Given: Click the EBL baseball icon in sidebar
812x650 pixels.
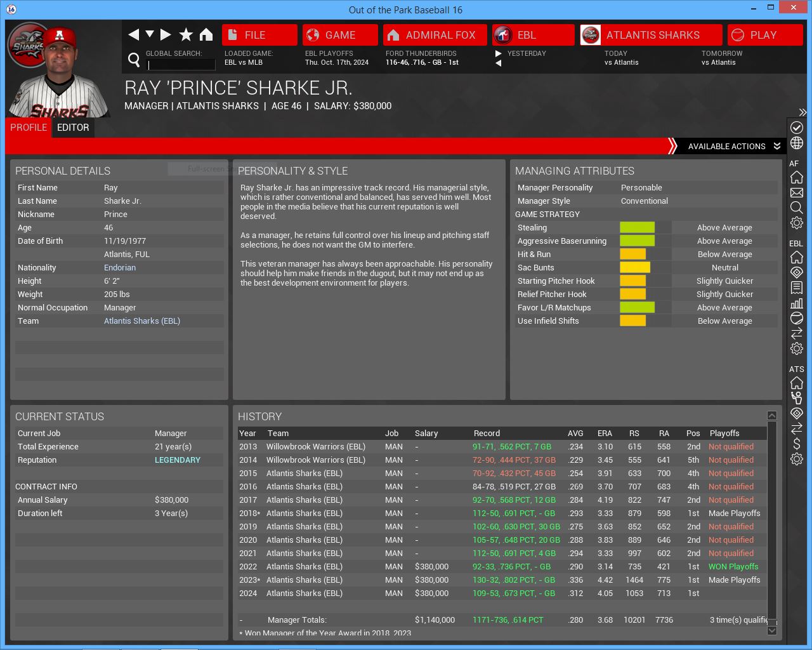Looking at the screenshot, I should [x=797, y=318].
